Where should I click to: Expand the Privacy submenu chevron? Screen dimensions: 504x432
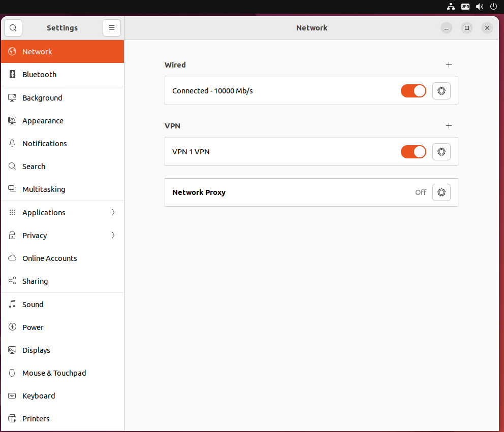pyautogui.click(x=113, y=235)
